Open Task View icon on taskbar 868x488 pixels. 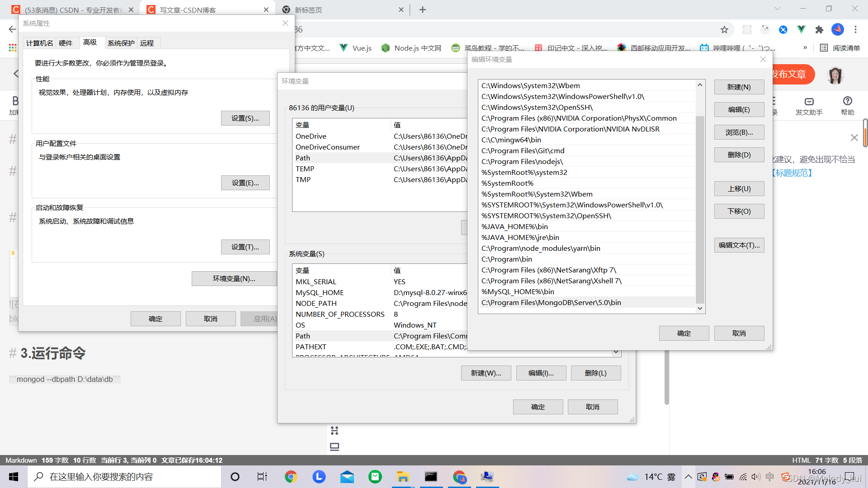(x=262, y=477)
